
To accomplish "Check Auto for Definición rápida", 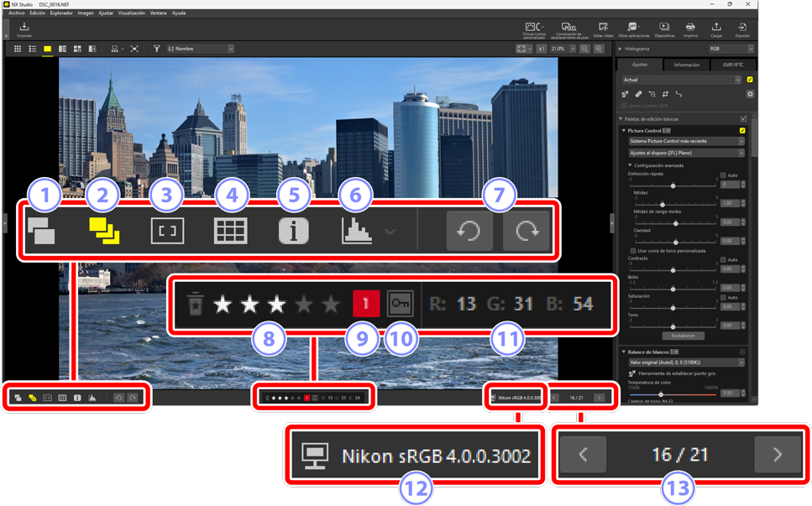I will tap(723, 176).
